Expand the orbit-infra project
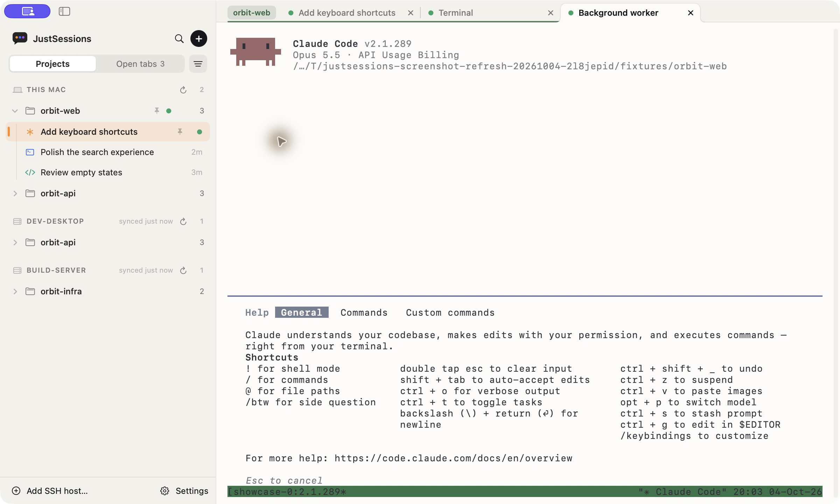Viewport: 840px width, 504px height. (x=15, y=291)
